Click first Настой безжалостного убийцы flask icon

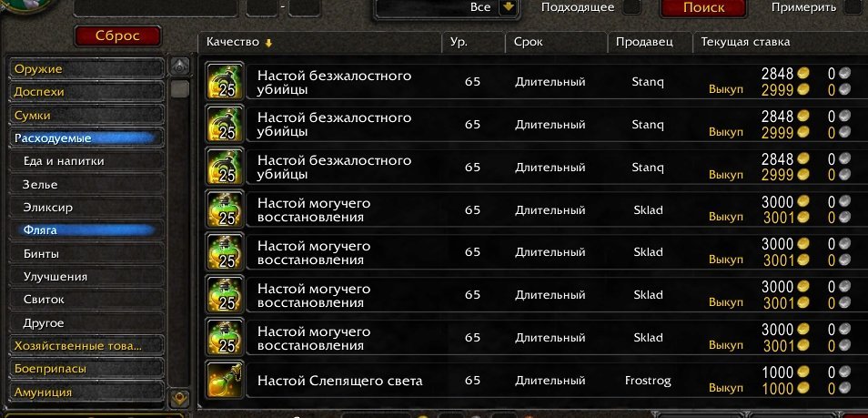(x=225, y=81)
